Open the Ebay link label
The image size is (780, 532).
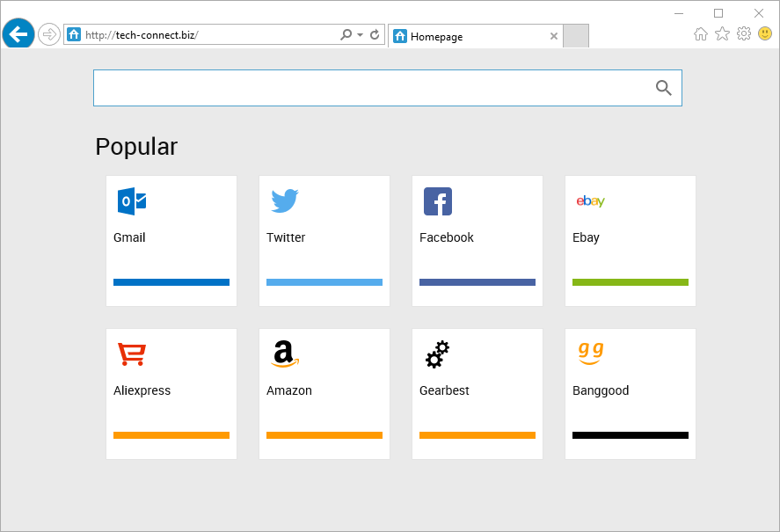(586, 238)
